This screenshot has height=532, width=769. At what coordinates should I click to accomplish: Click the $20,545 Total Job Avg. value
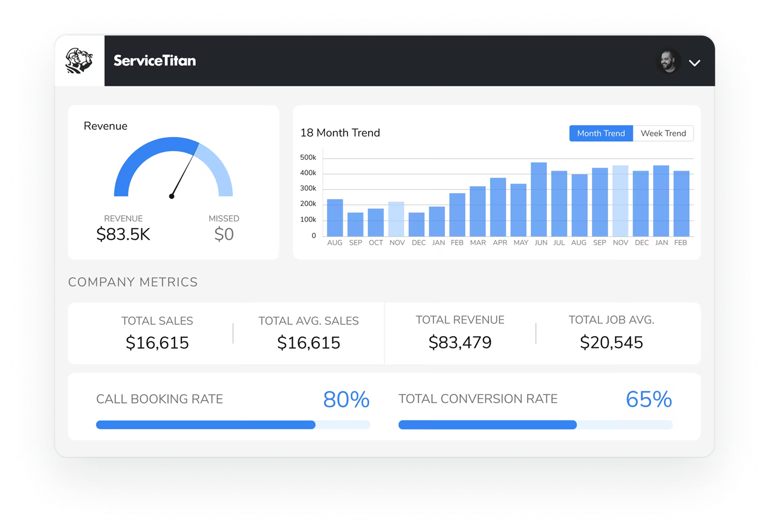[612, 342]
